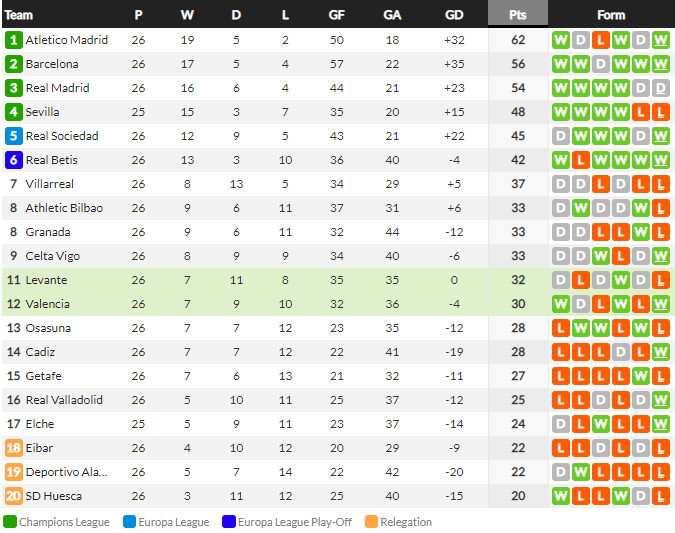Click Atletico Madrid's green position 1 badge

[13, 40]
